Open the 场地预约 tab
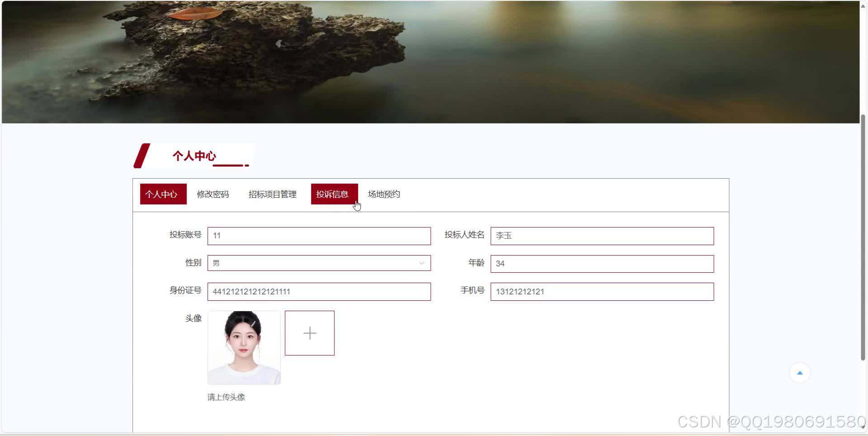The image size is (868, 436). coord(383,194)
